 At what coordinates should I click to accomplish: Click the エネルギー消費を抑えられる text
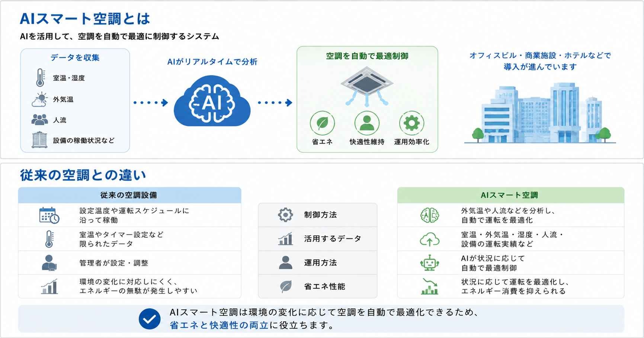click(x=513, y=291)
